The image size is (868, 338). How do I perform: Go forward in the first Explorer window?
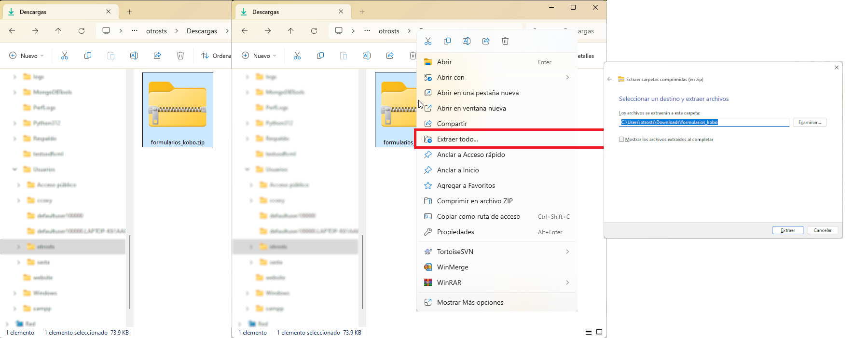35,31
